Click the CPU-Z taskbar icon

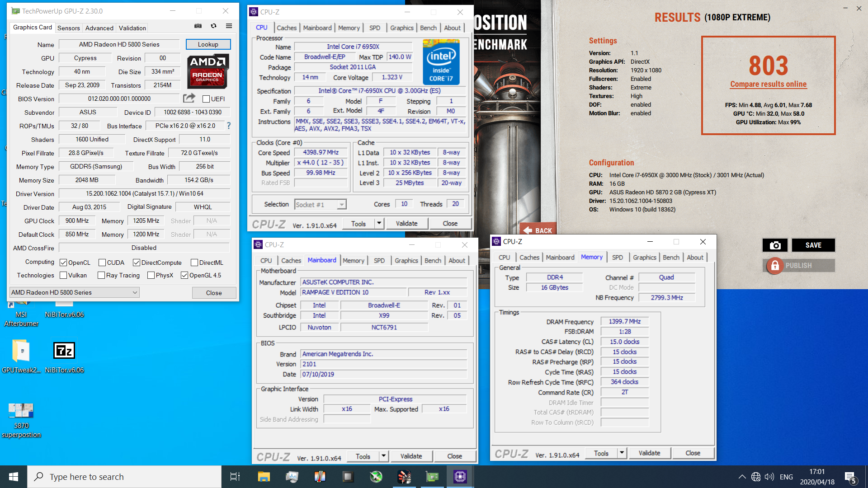[x=460, y=477]
